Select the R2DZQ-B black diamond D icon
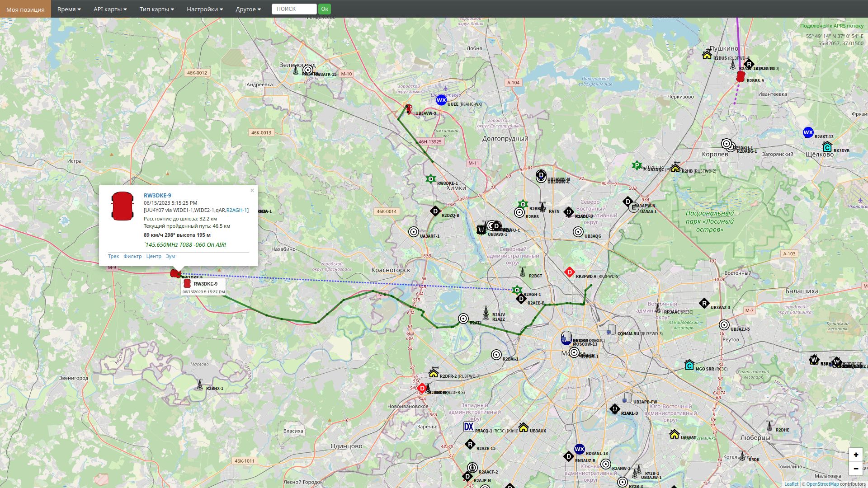Screen dimensions: 868x488 [x=435, y=211]
